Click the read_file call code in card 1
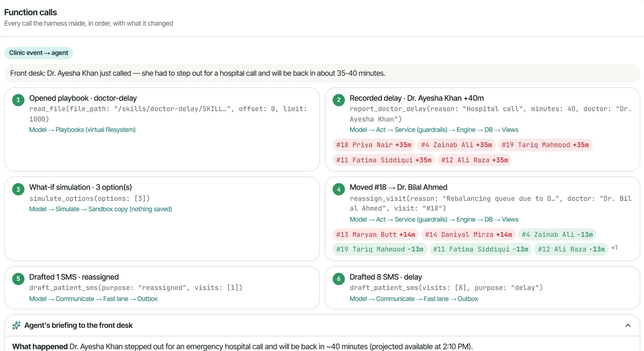The height and width of the screenshot is (351, 644). tap(168, 114)
